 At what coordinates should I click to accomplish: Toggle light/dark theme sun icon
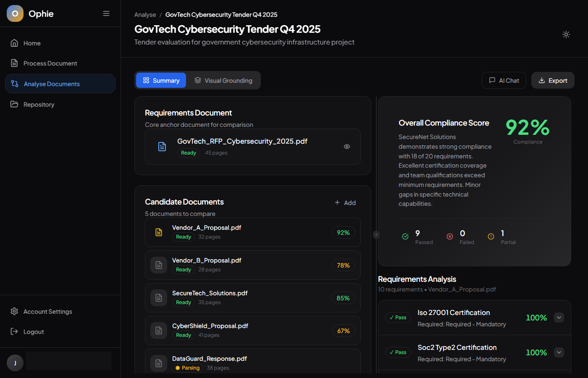pyautogui.click(x=566, y=34)
